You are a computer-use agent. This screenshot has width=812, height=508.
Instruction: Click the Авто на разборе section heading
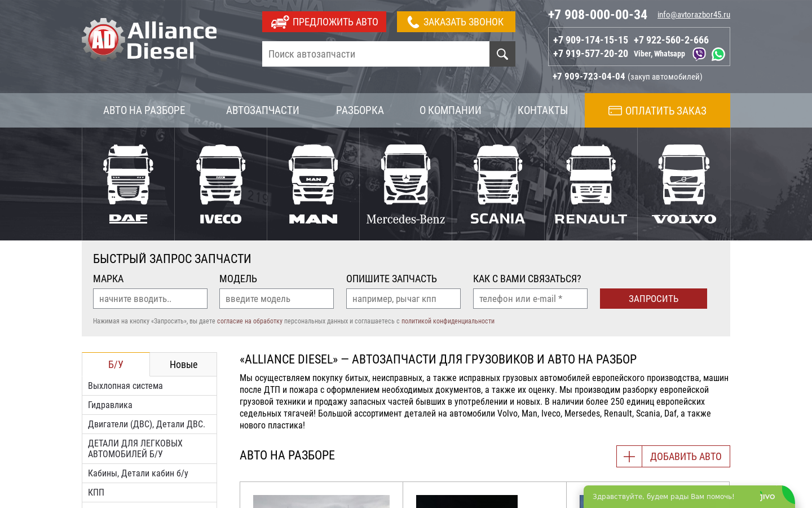point(287,456)
